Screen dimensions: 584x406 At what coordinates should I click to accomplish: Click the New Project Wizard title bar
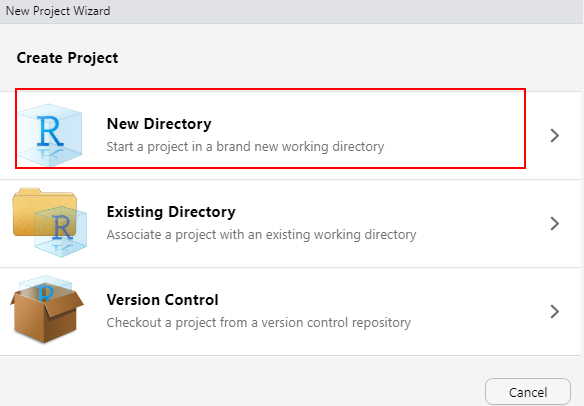click(292, 12)
